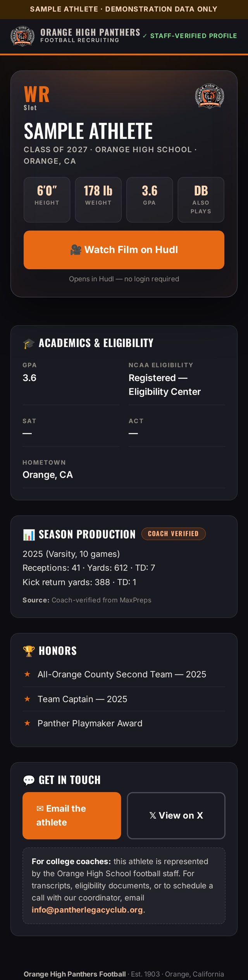Viewport: 248px width, 980px height.
Task: Click Orange High Panthers header title
Action: pyautogui.click(x=90, y=32)
